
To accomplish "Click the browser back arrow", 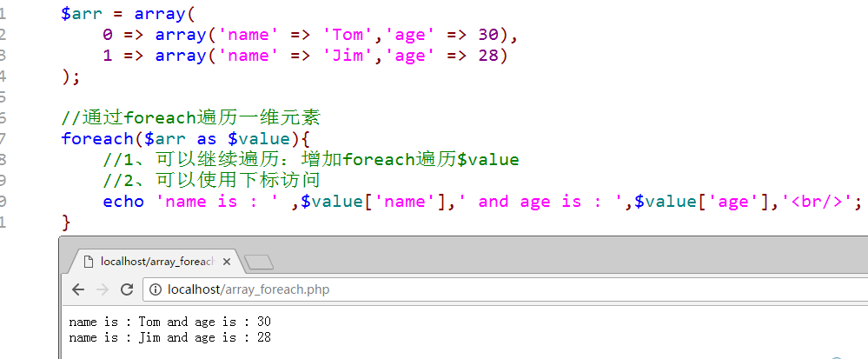I will (78, 289).
